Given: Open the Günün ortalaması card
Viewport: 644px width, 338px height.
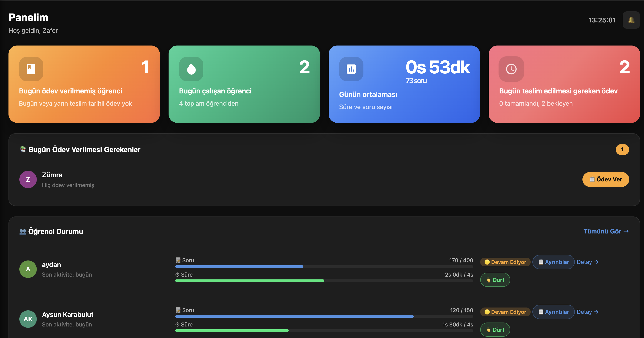Looking at the screenshot, I should pyautogui.click(x=404, y=84).
